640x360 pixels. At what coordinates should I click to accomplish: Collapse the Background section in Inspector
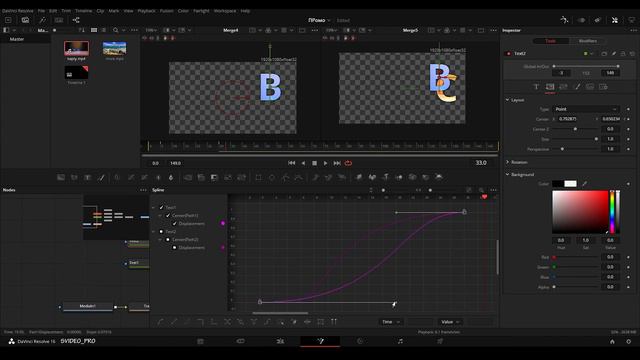pos(507,174)
